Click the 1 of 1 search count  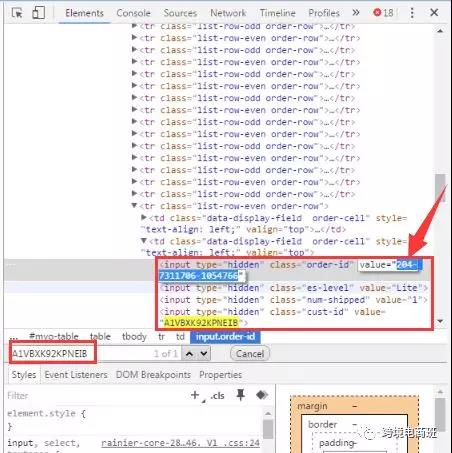pos(166,353)
